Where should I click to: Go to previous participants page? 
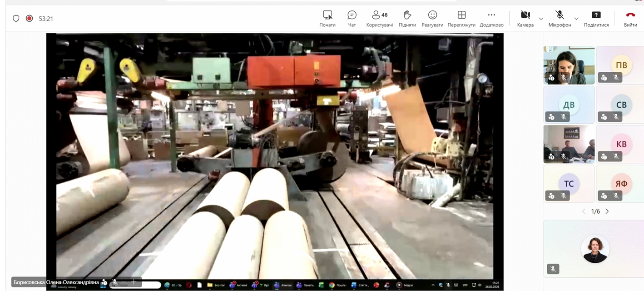(584, 211)
